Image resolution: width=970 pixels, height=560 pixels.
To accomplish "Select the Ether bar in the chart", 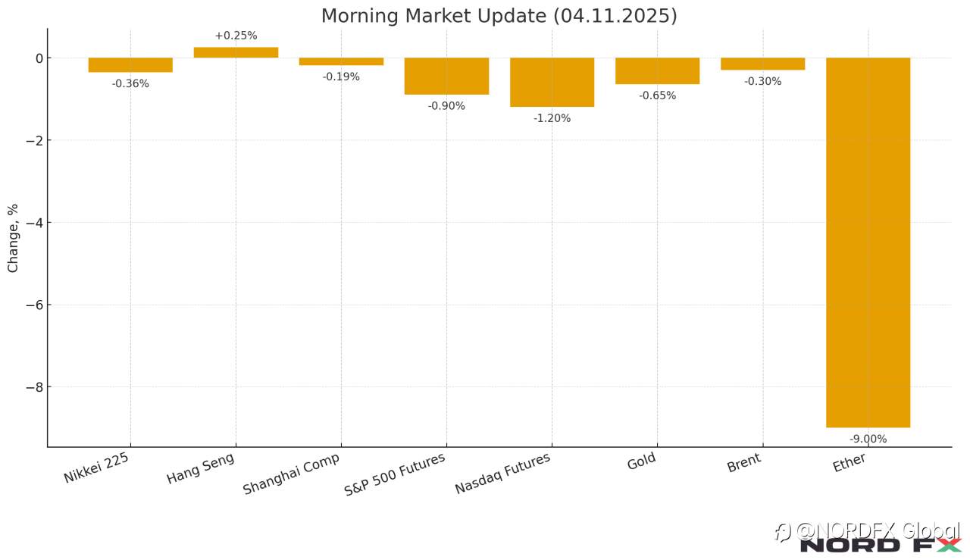I will pos(868,242).
